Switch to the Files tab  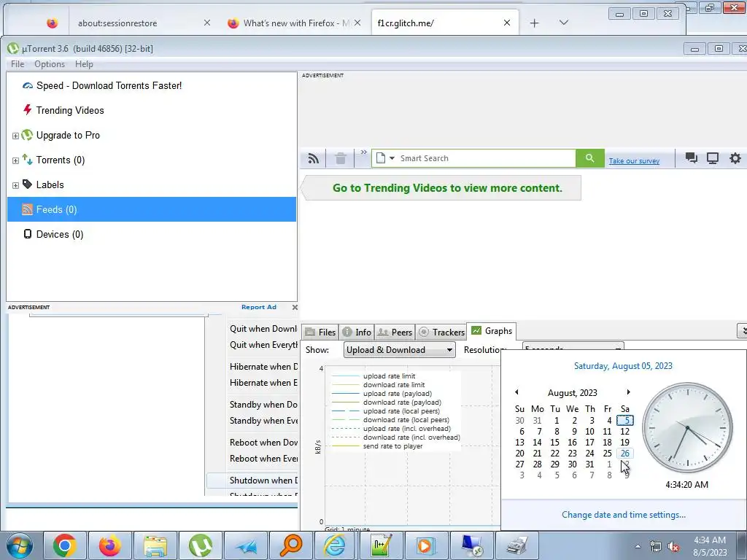[x=321, y=332]
